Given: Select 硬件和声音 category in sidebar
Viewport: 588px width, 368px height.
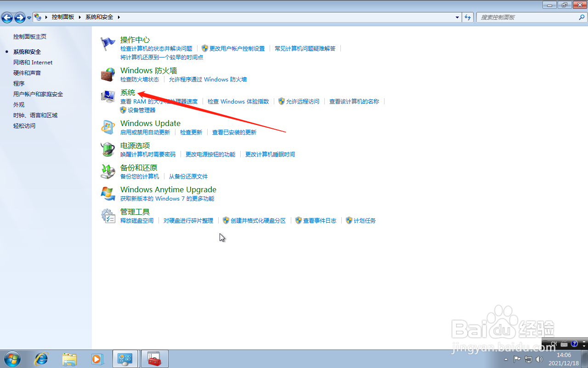Looking at the screenshot, I should click(27, 73).
